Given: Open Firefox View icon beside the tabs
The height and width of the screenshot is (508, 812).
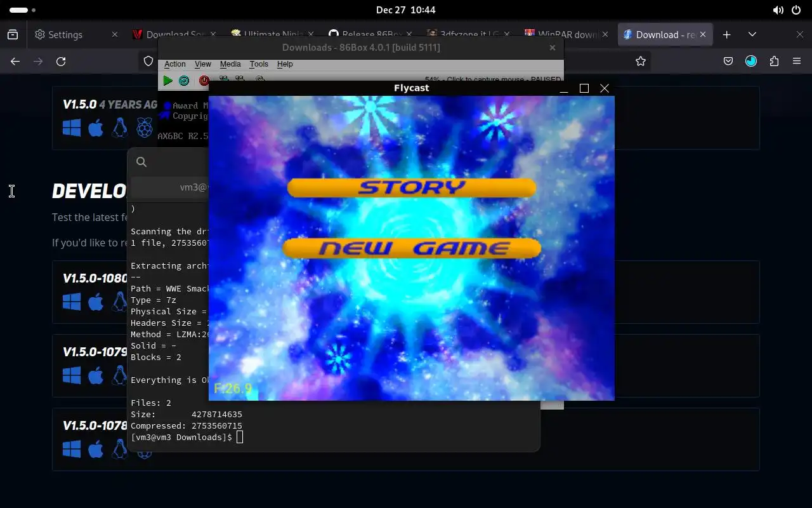Looking at the screenshot, I should 13,34.
